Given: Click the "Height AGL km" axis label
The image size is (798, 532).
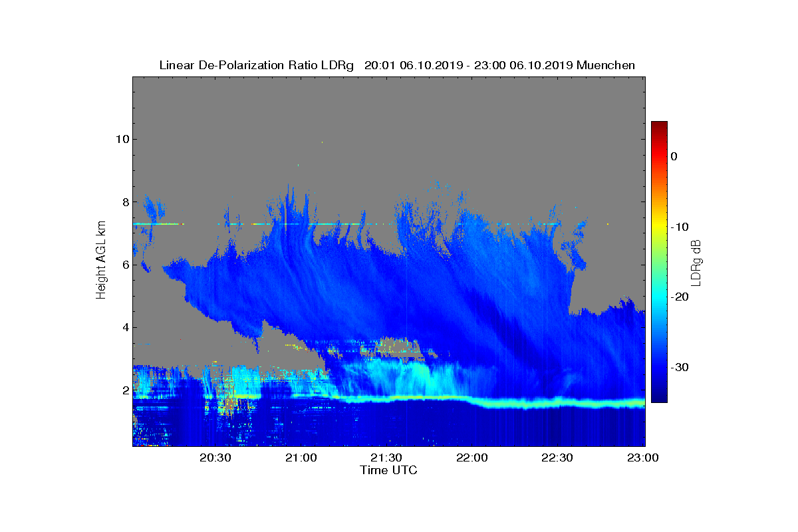Looking at the screenshot, I should (x=101, y=261).
